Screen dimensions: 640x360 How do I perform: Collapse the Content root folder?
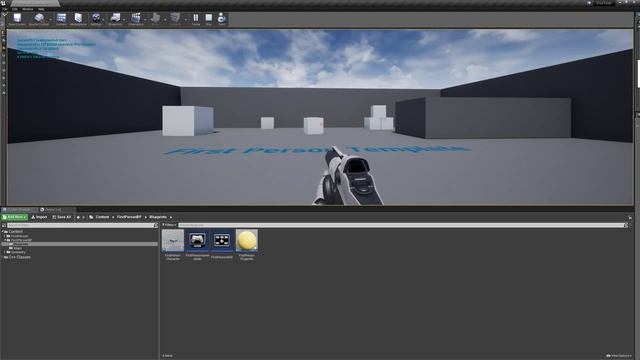(x=2, y=231)
